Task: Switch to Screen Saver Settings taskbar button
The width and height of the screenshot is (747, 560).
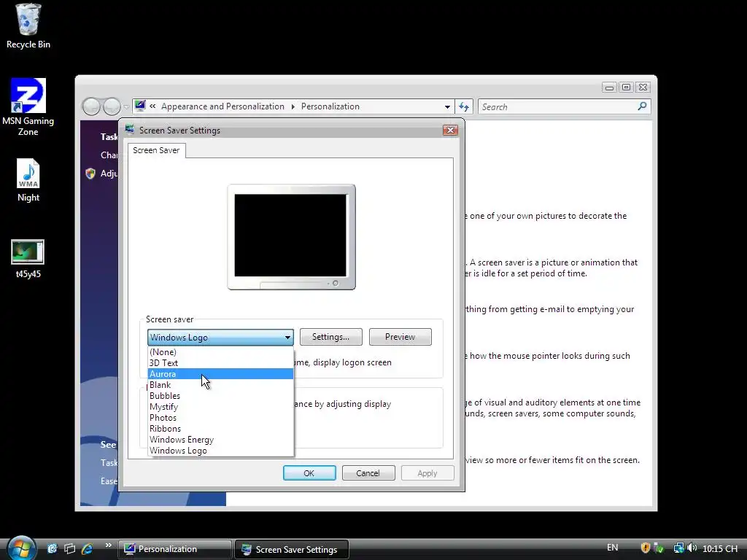Action: point(292,549)
